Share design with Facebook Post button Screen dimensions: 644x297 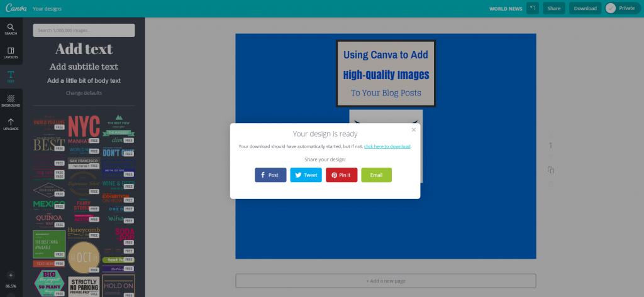270,175
